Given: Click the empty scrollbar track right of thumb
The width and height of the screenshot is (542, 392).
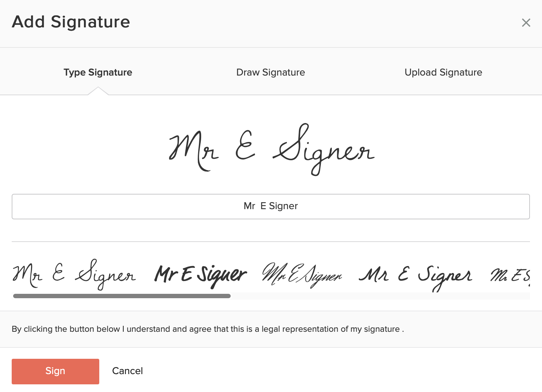Looking at the screenshot, I should tap(380, 296).
